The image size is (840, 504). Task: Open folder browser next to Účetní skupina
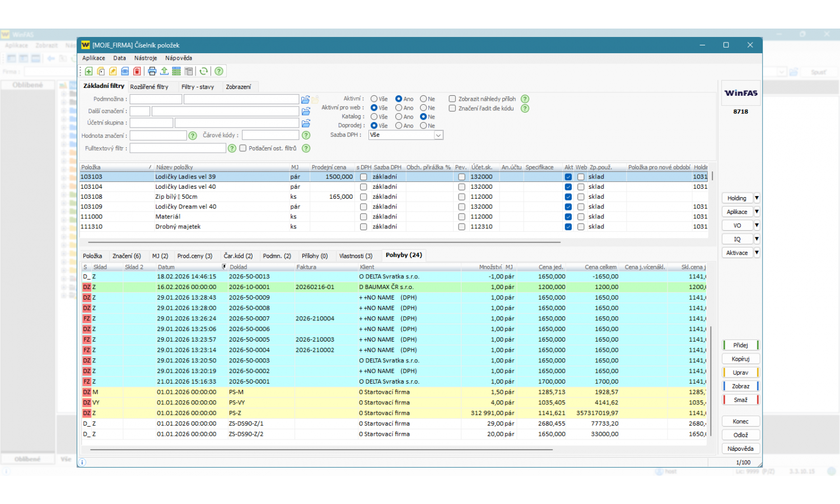(306, 123)
